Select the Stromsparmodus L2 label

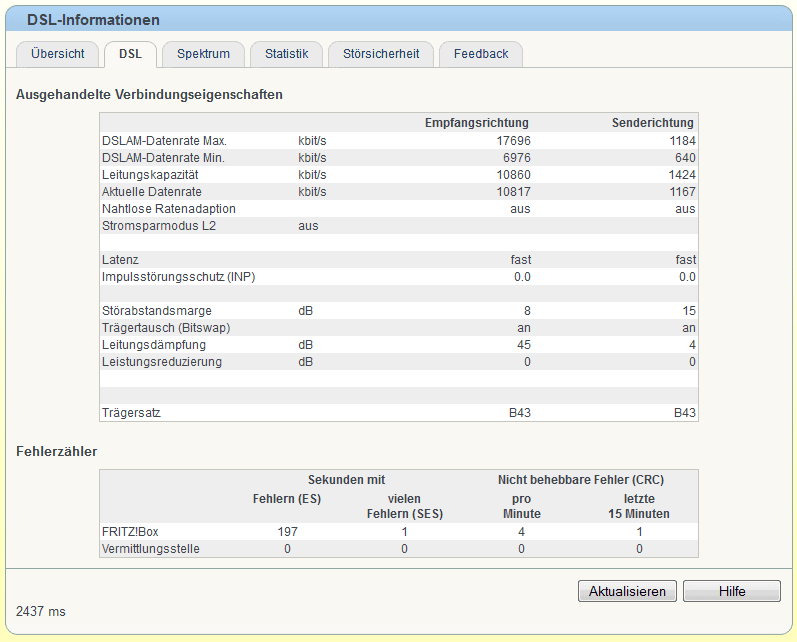(x=159, y=226)
